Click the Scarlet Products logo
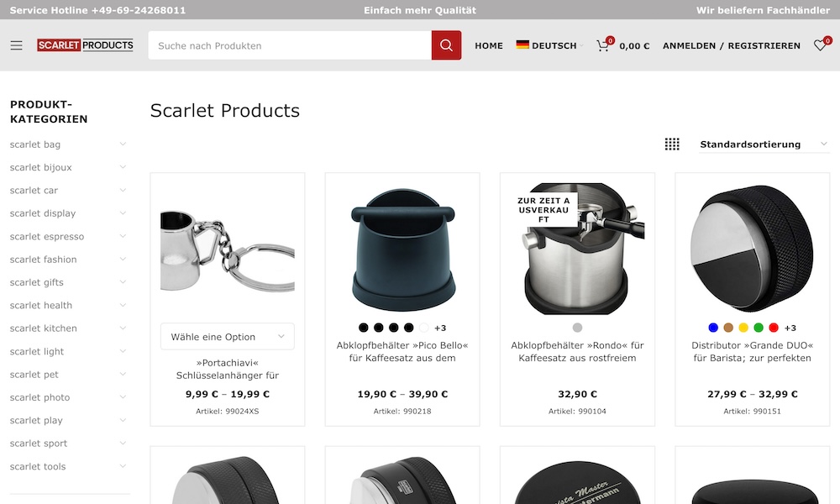The image size is (840, 504). (85, 45)
